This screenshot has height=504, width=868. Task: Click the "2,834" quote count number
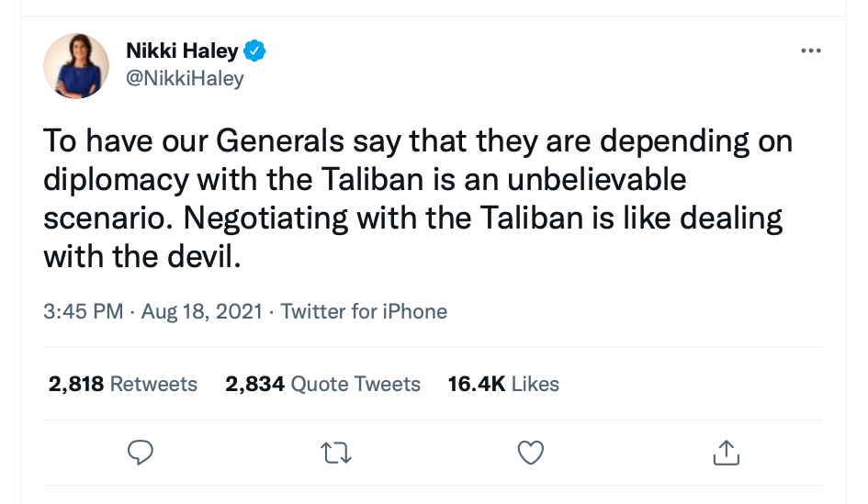[254, 384]
